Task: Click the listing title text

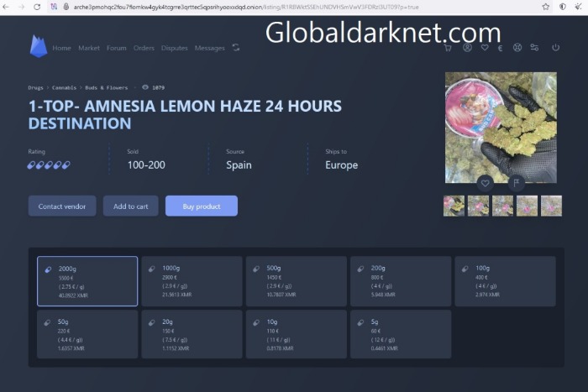Action: tap(185, 115)
